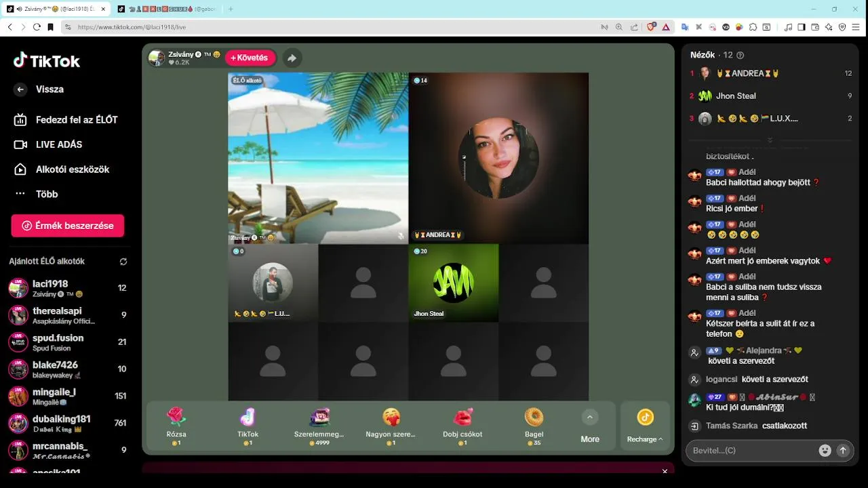The width and height of the screenshot is (868, 488).
Task: Open Fedezd fel az ÉLŐT
Action: (x=66, y=120)
